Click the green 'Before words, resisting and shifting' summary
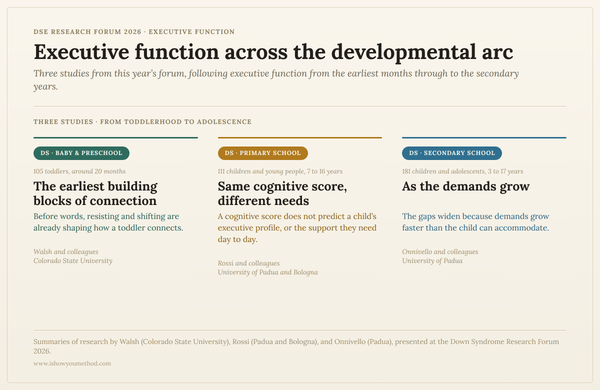Image resolution: width=600 pixels, height=390 pixels. tap(108, 222)
